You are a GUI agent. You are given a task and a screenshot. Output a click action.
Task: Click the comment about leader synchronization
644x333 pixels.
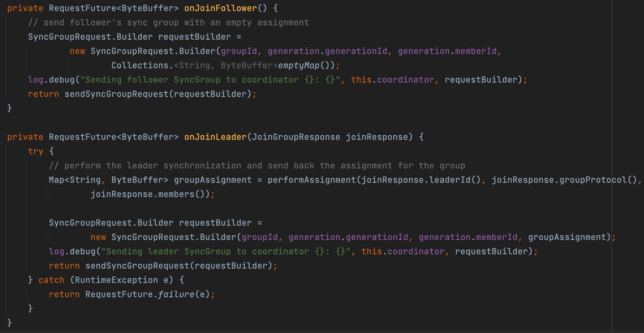pyautogui.click(x=257, y=166)
